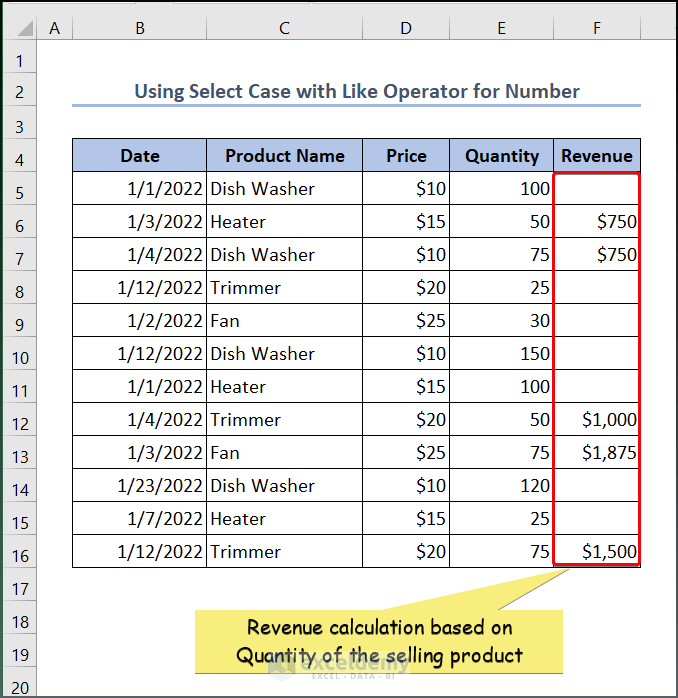Image resolution: width=678 pixels, height=698 pixels.
Task: Select column F header
Action: [x=597, y=28]
